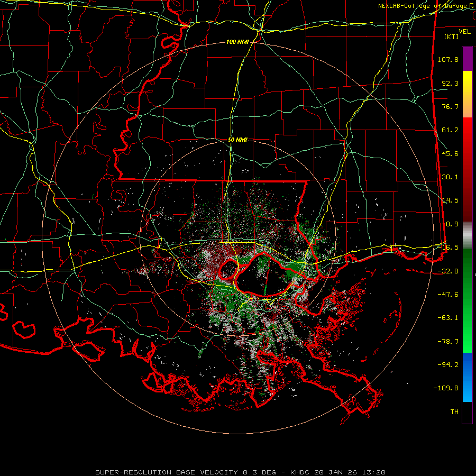Click the -78.7 legend value

[448, 342]
